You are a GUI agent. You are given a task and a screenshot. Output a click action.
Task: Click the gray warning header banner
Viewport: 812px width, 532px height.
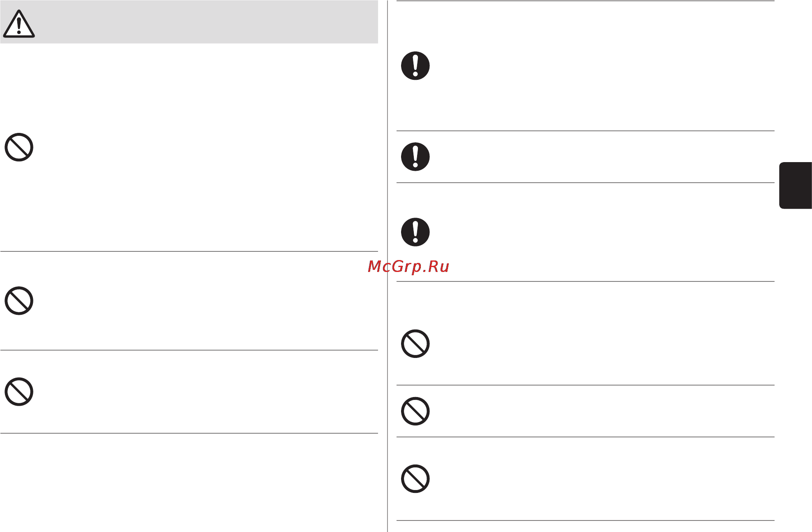point(189,22)
